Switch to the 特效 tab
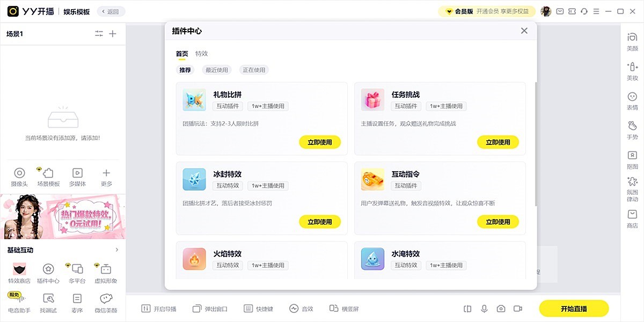 coord(201,54)
